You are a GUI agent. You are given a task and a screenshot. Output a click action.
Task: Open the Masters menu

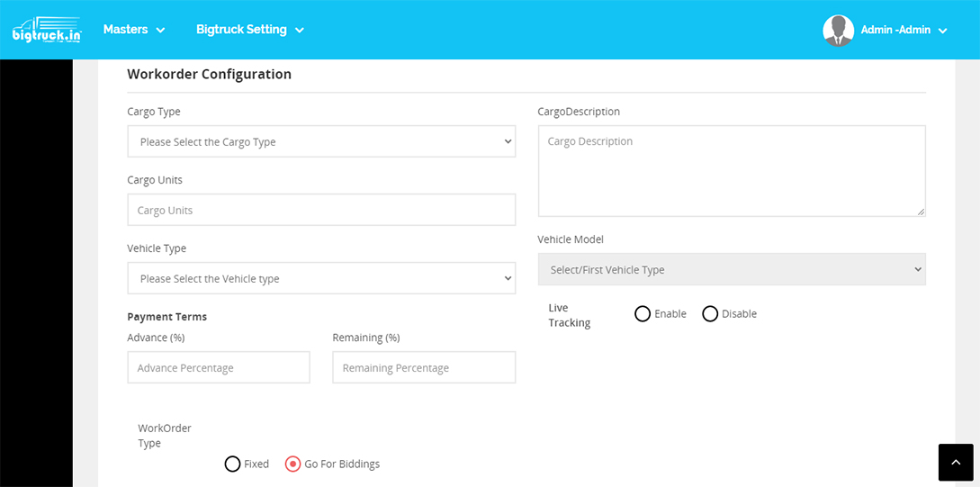pos(134,30)
